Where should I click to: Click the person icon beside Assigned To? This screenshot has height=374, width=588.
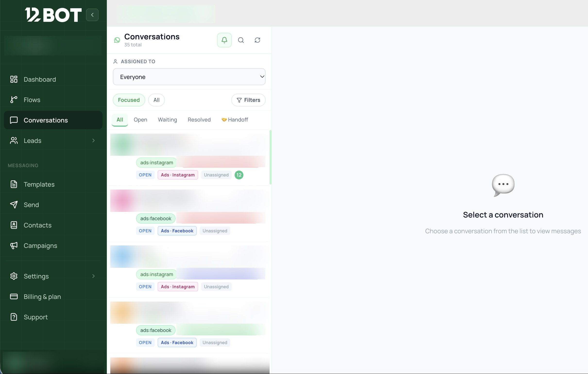tap(115, 61)
